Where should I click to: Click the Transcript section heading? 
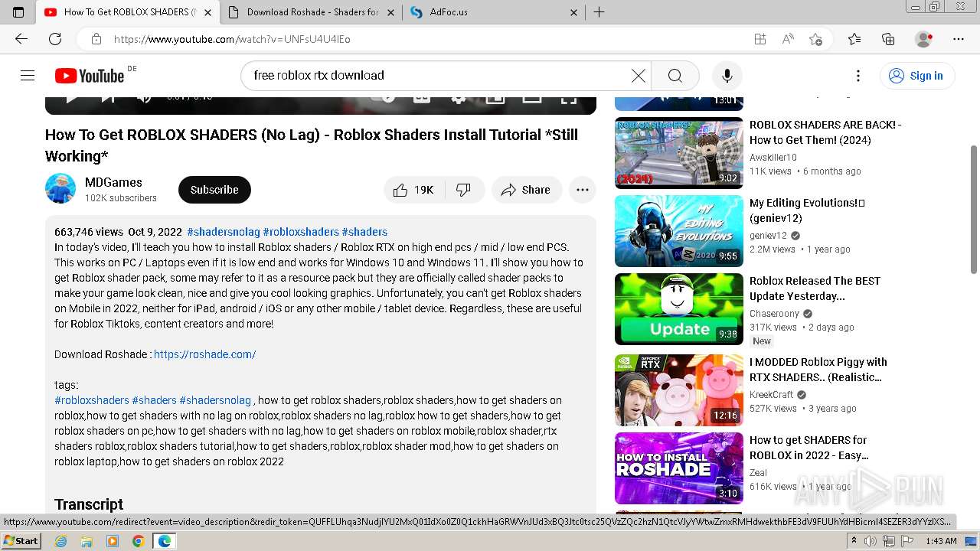click(89, 504)
